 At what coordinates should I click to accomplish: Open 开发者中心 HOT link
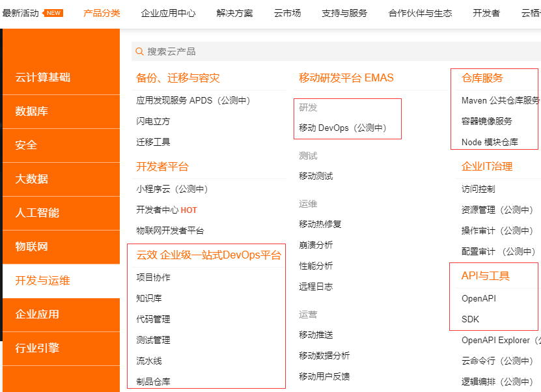166,210
